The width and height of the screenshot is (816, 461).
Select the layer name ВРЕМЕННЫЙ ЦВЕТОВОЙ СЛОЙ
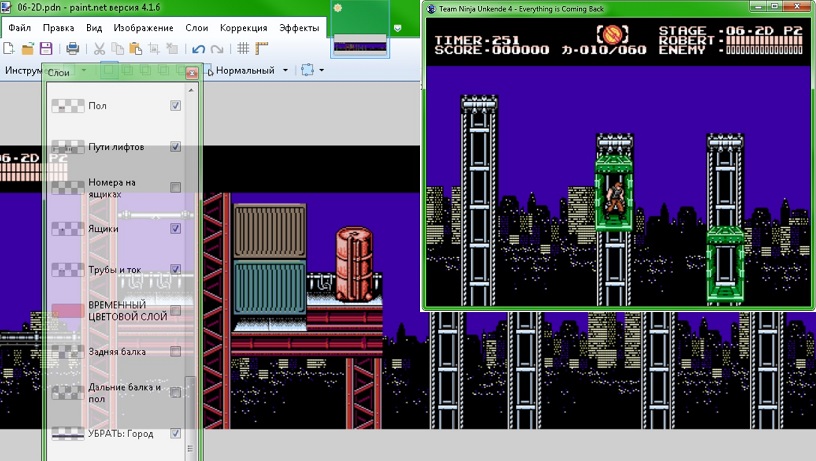pyautogui.click(x=128, y=311)
